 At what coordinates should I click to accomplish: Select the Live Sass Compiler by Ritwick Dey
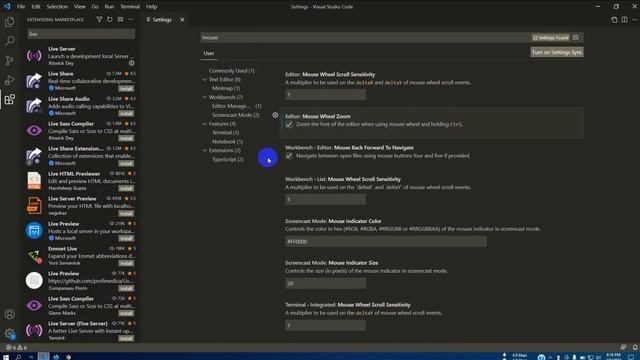[x=81, y=131]
